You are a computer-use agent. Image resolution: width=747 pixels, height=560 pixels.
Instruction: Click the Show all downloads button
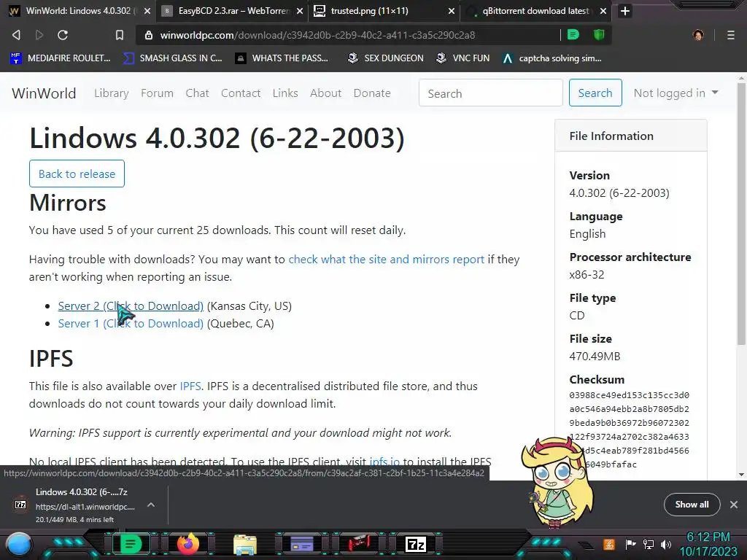pyautogui.click(x=692, y=505)
